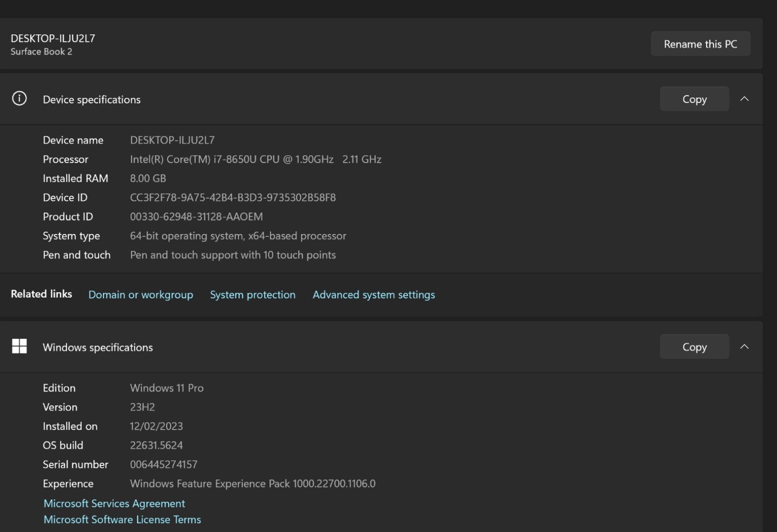Click the Device specifications heading
777x532 pixels.
point(92,100)
